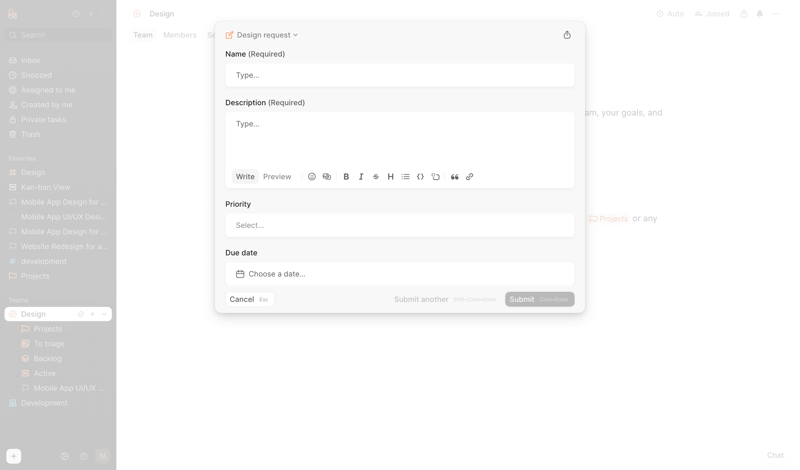Toggle italic formatting

(361, 177)
